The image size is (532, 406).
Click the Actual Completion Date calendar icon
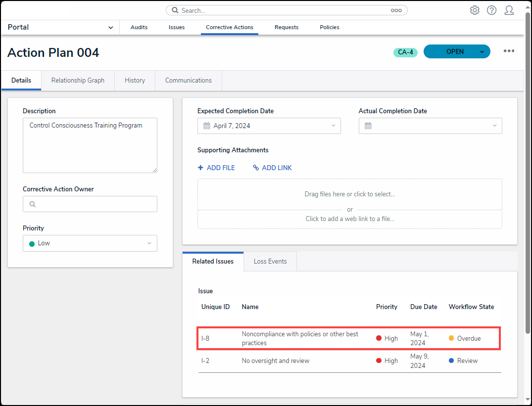coord(368,126)
